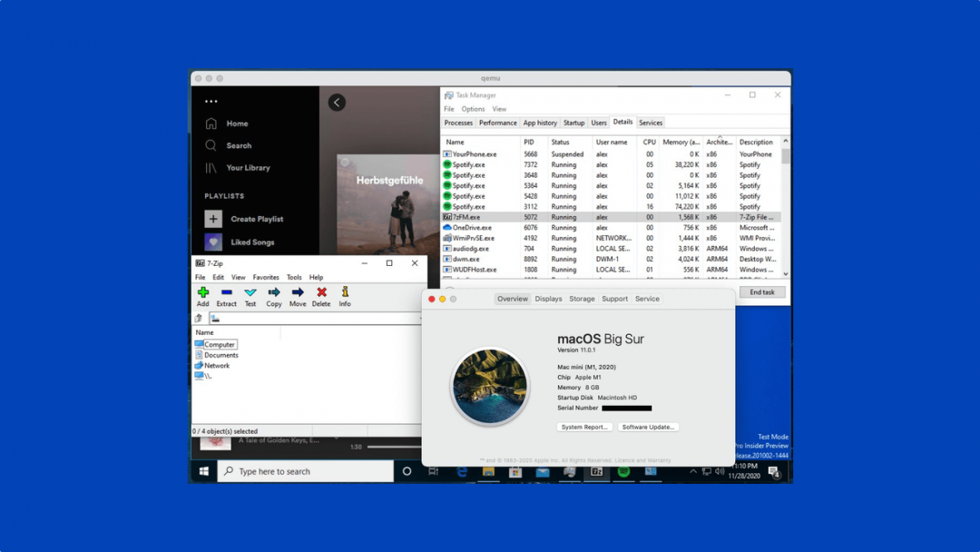The width and height of the screenshot is (980, 552).
Task: Open the Spotify icon in the taskbar
Action: tap(623, 471)
